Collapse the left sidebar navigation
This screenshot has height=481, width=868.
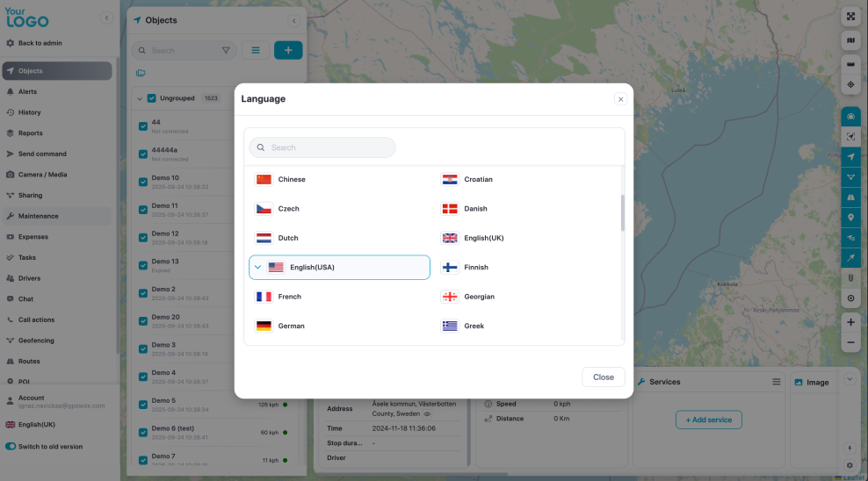pos(106,18)
